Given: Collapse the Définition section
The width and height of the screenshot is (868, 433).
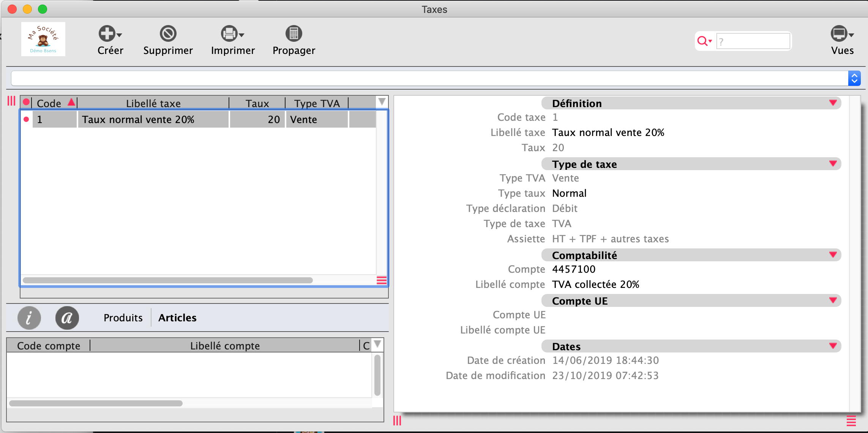Looking at the screenshot, I should [833, 103].
